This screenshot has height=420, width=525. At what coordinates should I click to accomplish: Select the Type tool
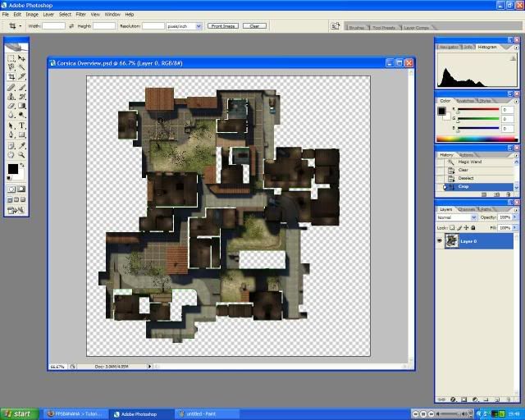coord(21,126)
